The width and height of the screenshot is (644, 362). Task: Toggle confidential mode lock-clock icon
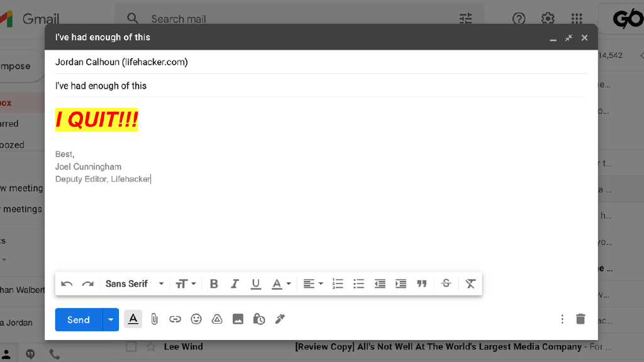[x=258, y=319]
